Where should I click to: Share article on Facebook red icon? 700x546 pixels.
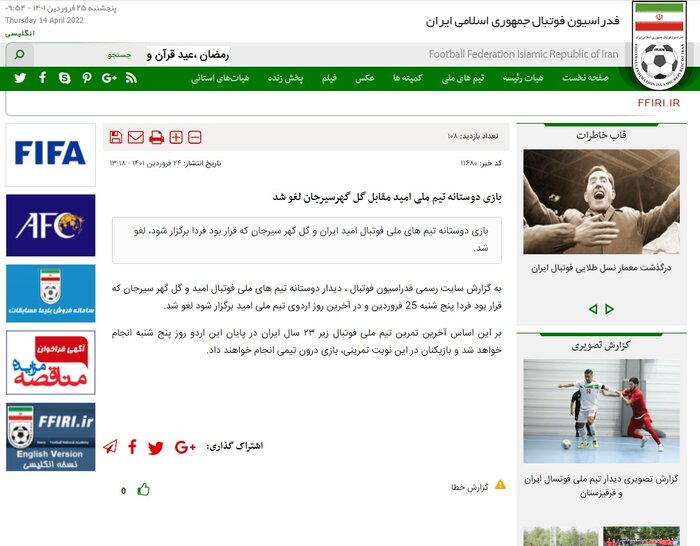click(132, 446)
